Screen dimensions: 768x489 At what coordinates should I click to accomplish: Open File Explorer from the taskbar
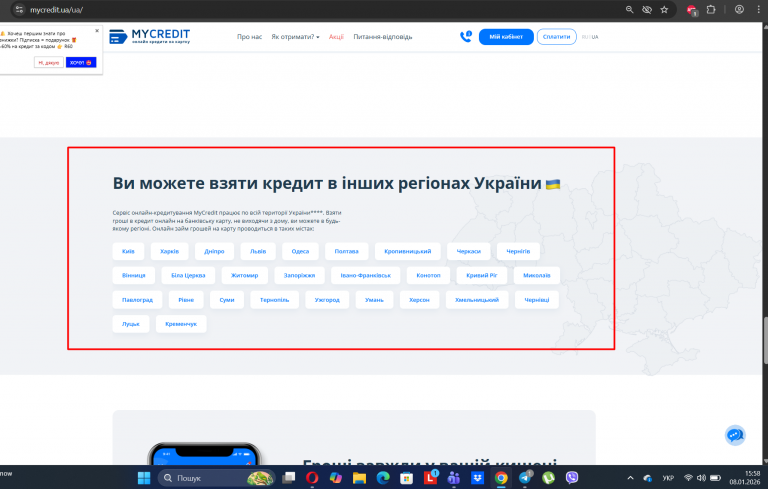click(x=359, y=478)
